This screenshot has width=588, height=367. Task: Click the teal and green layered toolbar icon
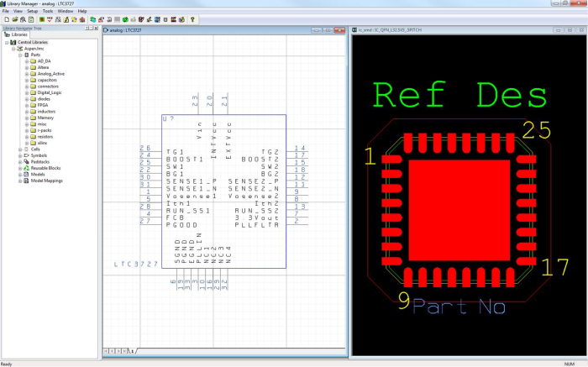[93, 19]
